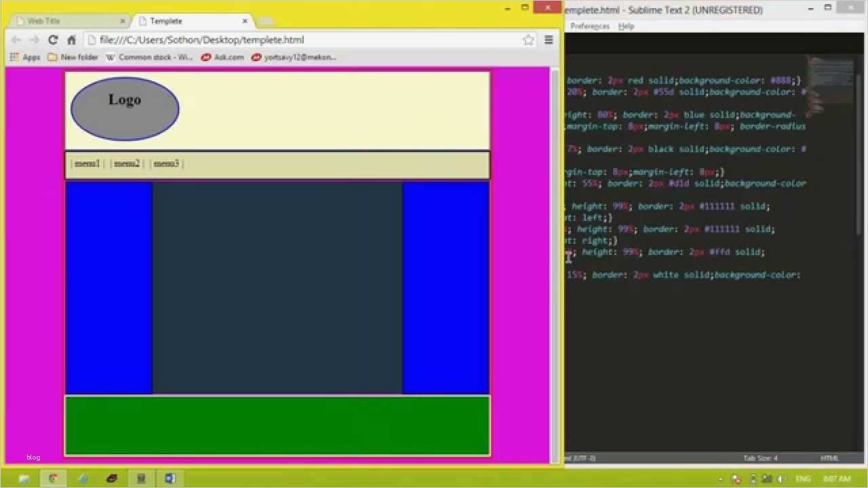The image size is (868, 488).
Task: Bookmark this page with the star icon
Action: (528, 40)
